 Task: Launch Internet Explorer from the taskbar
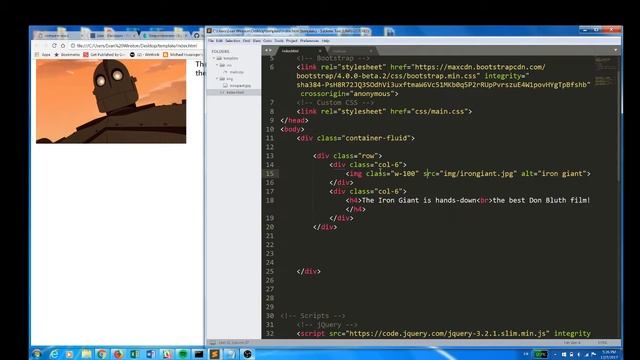(54, 354)
